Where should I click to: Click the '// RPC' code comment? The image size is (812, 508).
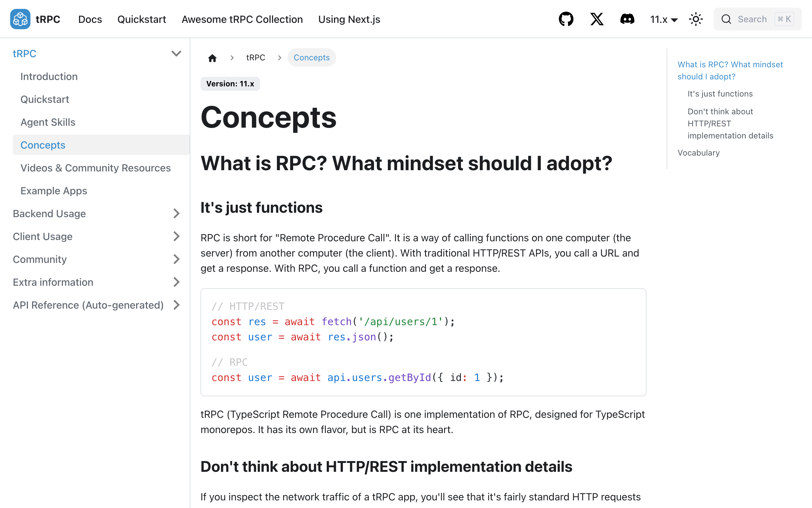230,362
